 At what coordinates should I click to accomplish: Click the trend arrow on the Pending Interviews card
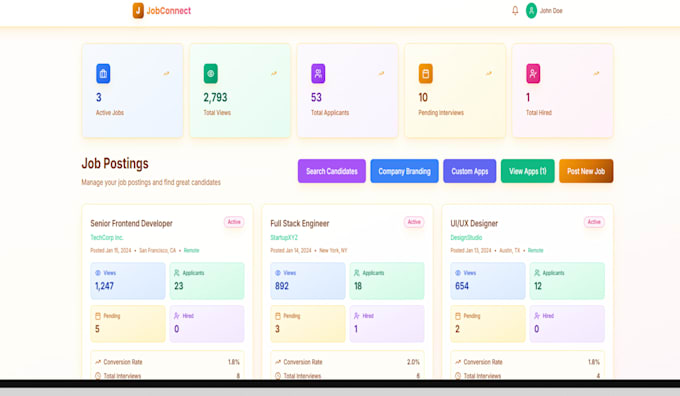(489, 73)
